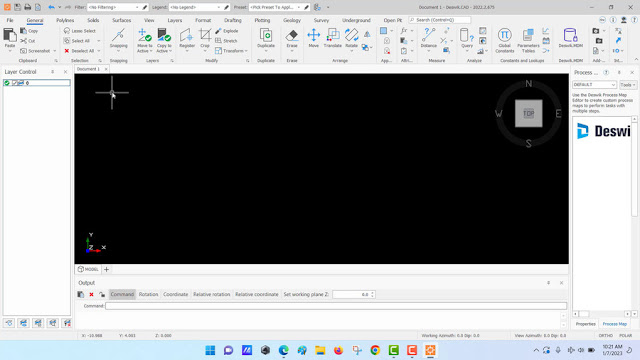Image resolution: width=640 pixels, height=360 pixels.
Task: Open the Tools dropdown in Process panel
Action: [x=628, y=84]
